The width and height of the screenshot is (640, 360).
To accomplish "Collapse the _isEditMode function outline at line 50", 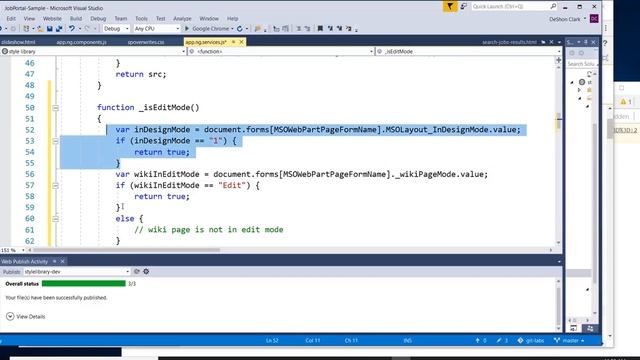I will point(56,108).
